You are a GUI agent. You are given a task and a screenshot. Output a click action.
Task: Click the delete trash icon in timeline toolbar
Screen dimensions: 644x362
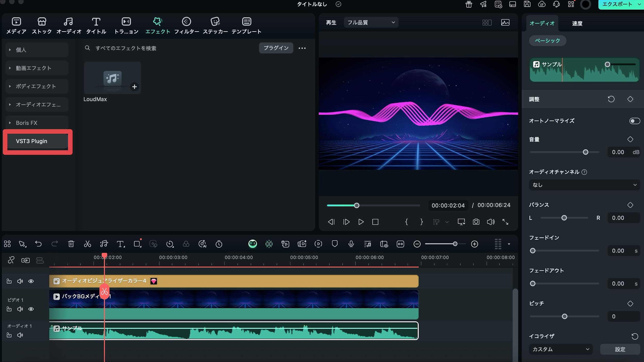tap(71, 244)
